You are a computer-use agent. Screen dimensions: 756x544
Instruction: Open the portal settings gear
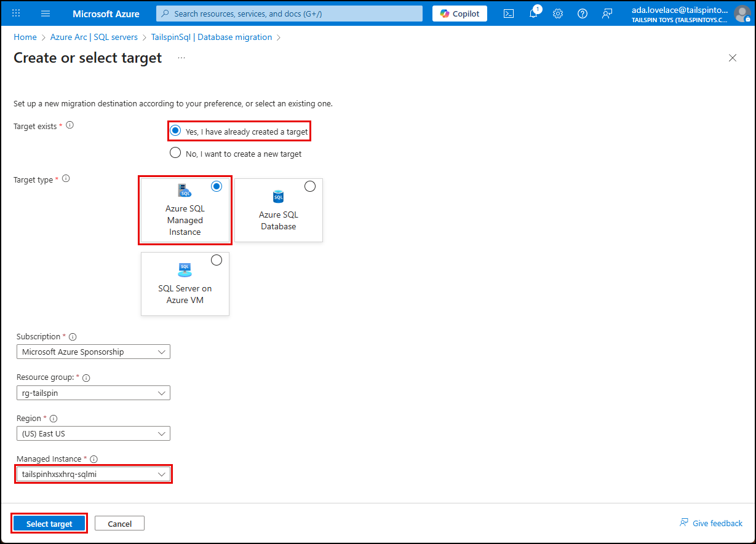pos(557,13)
